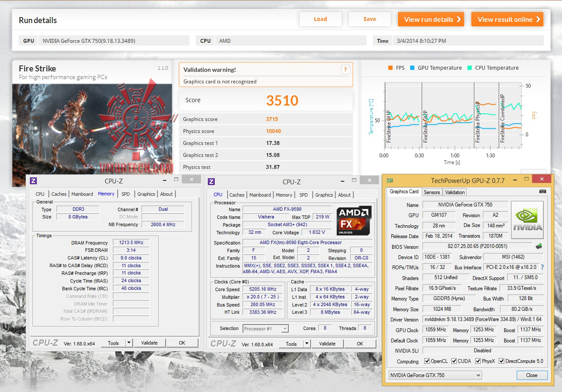Open the Validation warning help question mark
562x392 pixels.
click(345, 70)
